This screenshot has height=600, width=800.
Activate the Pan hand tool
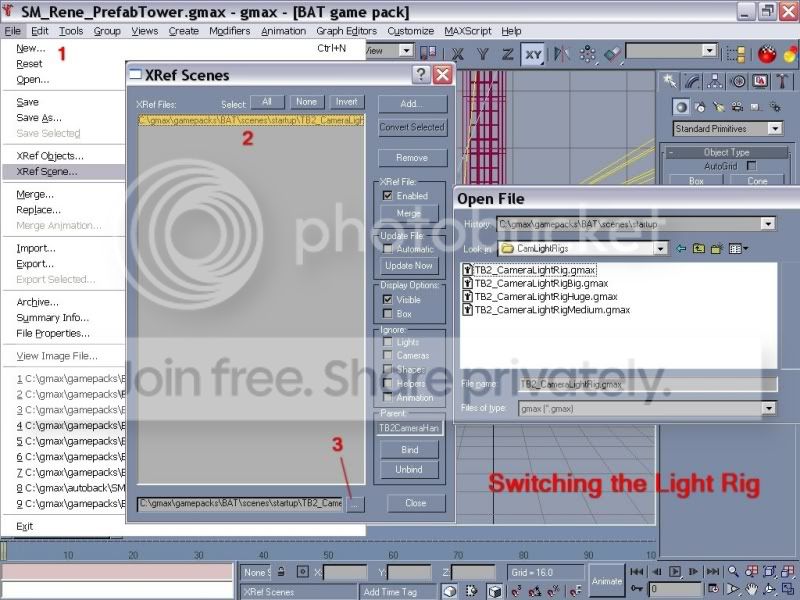pos(751,589)
